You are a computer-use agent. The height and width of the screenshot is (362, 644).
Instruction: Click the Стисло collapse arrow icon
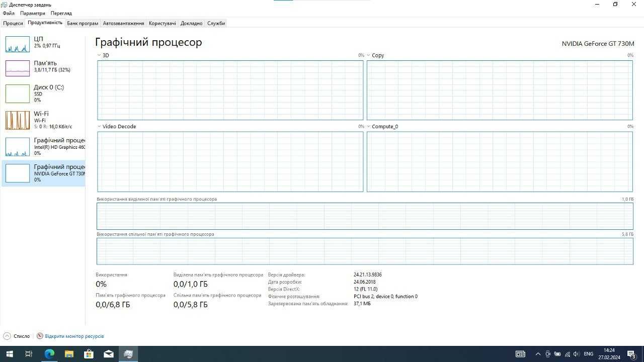click(x=7, y=336)
